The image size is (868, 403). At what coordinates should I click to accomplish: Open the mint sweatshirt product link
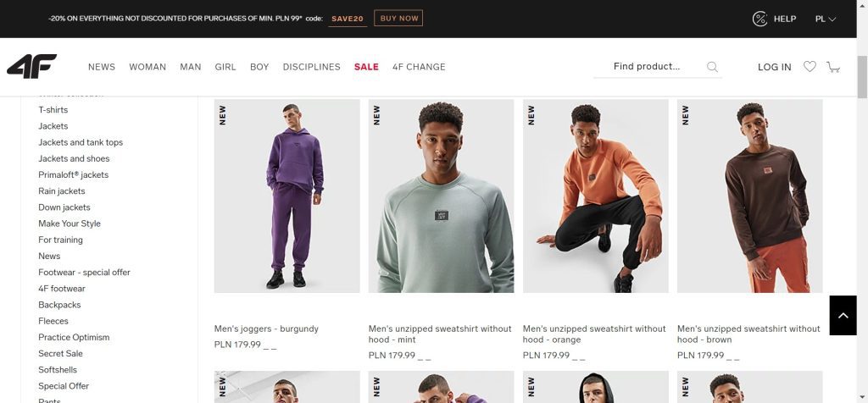tap(440, 334)
